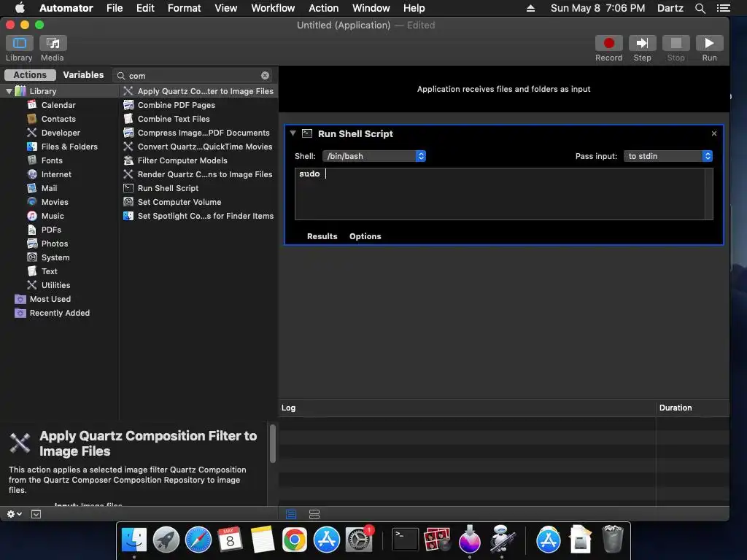Open the Format menu

pyautogui.click(x=184, y=8)
